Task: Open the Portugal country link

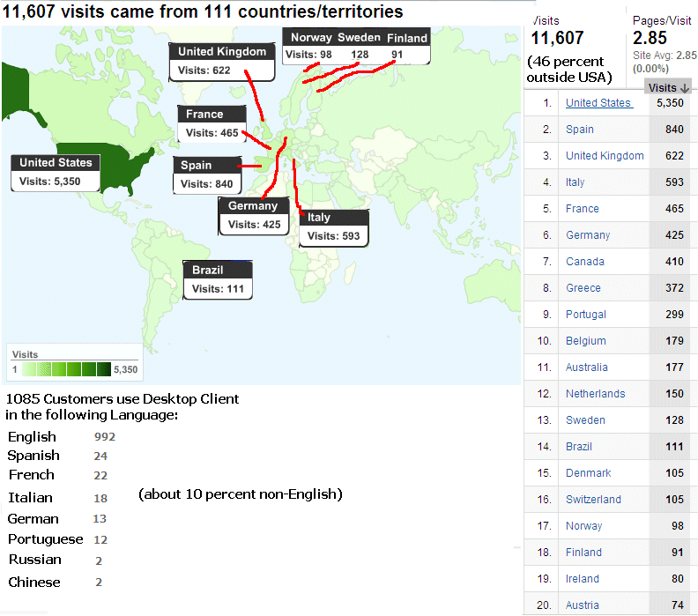Action: pos(586,315)
